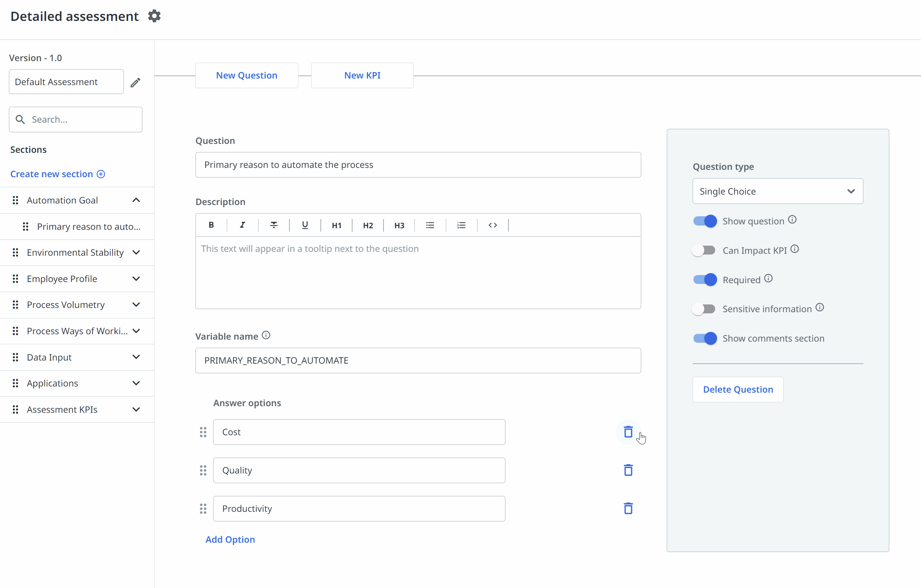Expand the Assessment KPIs section
The width and height of the screenshot is (921, 588).
pyautogui.click(x=136, y=410)
